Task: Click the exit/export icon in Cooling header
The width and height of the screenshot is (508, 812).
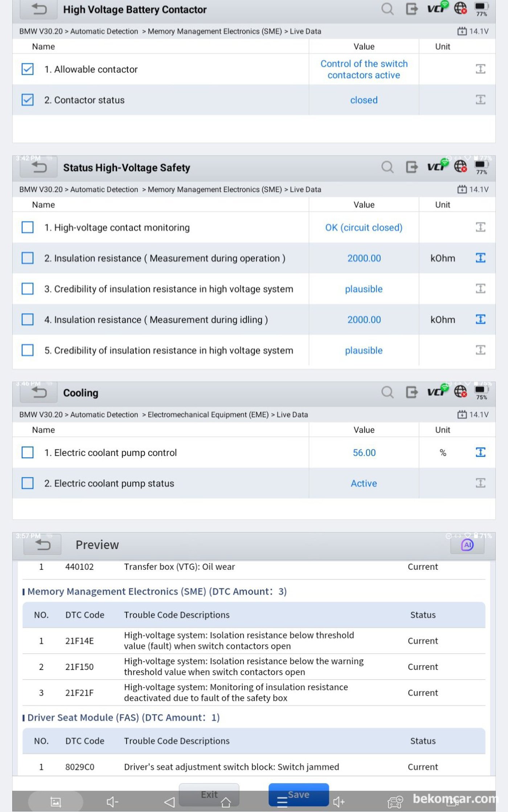Action: point(411,392)
